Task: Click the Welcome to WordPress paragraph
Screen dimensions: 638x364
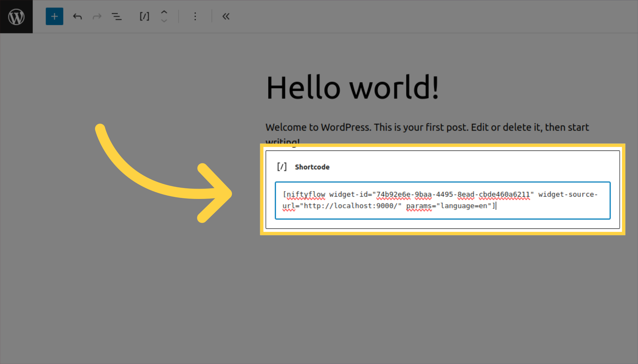Action: click(x=427, y=135)
